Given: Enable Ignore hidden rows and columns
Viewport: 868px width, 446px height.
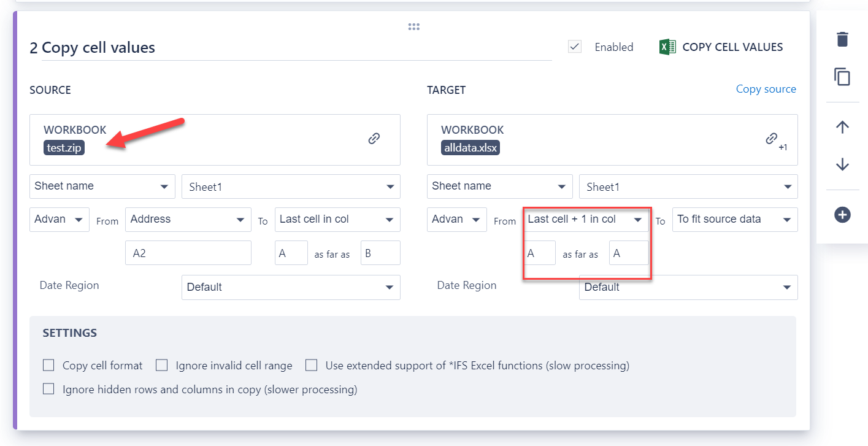Looking at the screenshot, I should coord(49,389).
